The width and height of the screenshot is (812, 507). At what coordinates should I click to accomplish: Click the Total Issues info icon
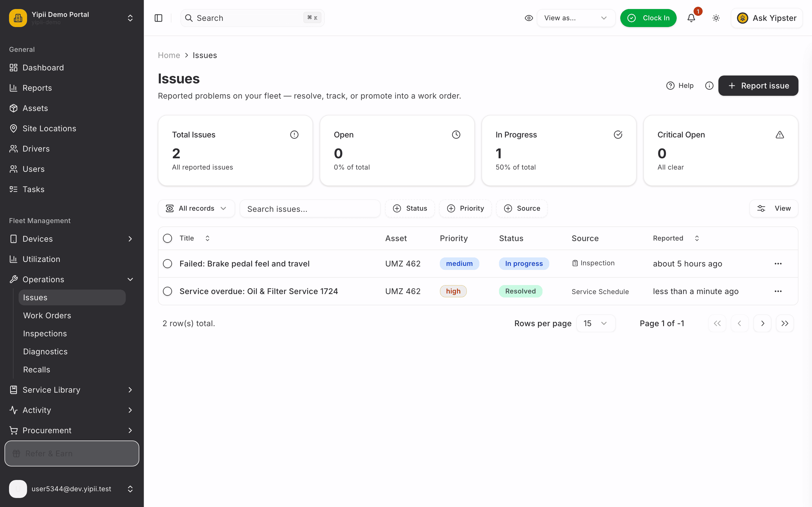click(x=294, y=135)
